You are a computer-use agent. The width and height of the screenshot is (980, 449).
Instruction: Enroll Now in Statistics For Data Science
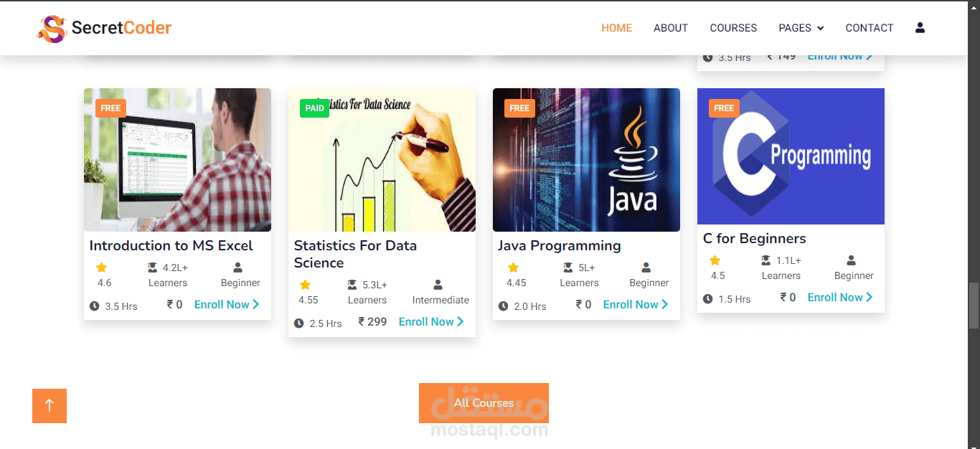[430, 322]
